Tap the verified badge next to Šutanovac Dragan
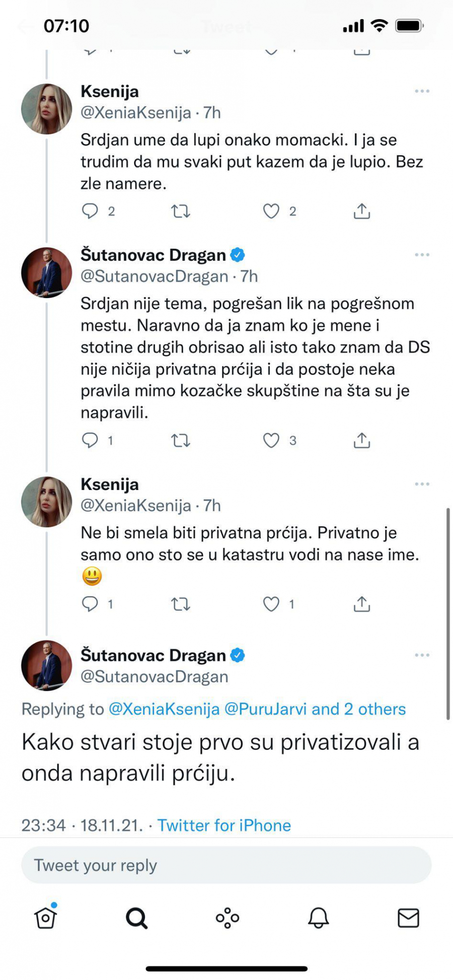Image resolution: width=453 pixels, height=980 pixels. (238, 255)
